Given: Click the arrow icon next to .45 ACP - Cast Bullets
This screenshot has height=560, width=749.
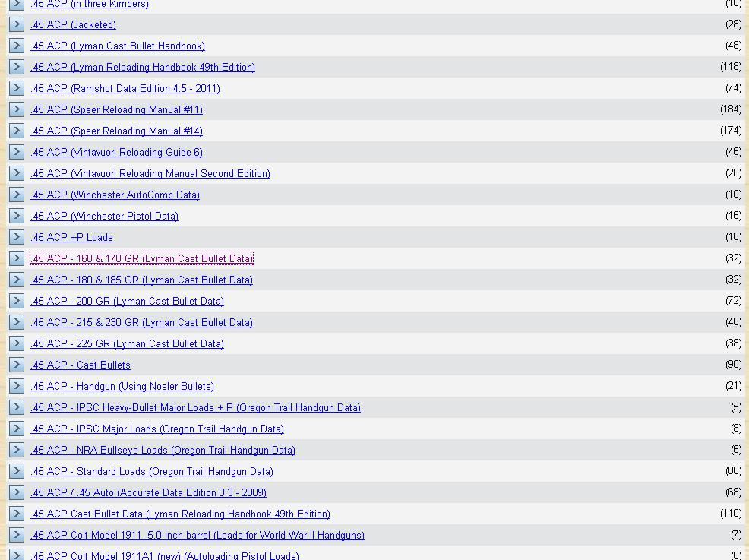Looking at the screenshot, I should (16, 365).
